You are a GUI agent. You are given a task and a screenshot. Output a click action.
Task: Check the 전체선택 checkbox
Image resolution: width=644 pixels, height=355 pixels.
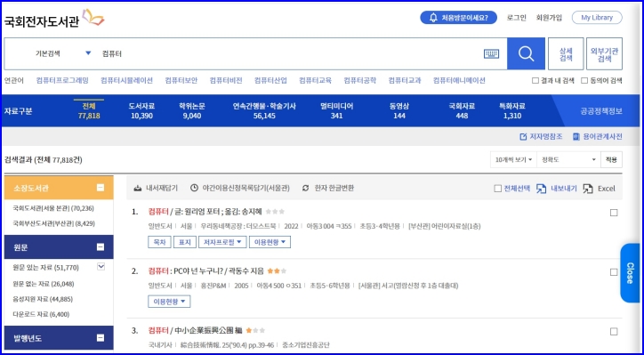497,189
